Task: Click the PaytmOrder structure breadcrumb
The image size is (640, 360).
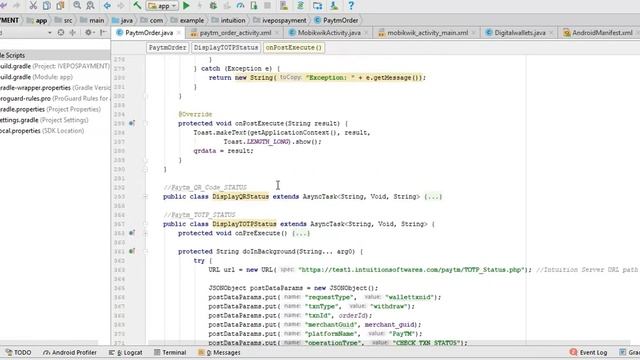Action: point(167,47)
